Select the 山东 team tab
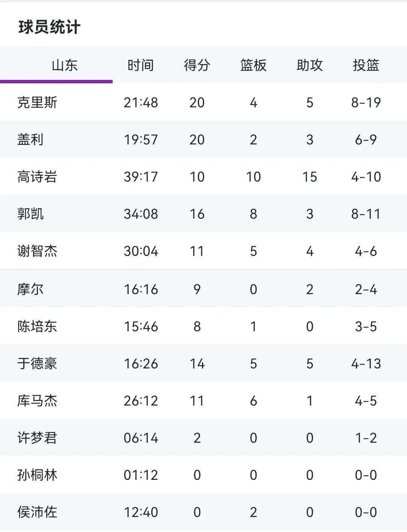Image resolution: width=407 pixels, height=532 pixels. [x=65, y=65]
